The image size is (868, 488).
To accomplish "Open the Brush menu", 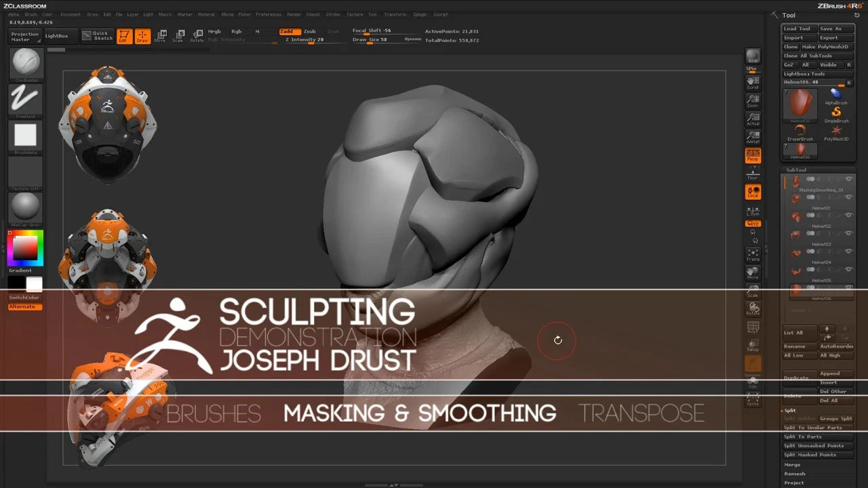I will 31,14.
